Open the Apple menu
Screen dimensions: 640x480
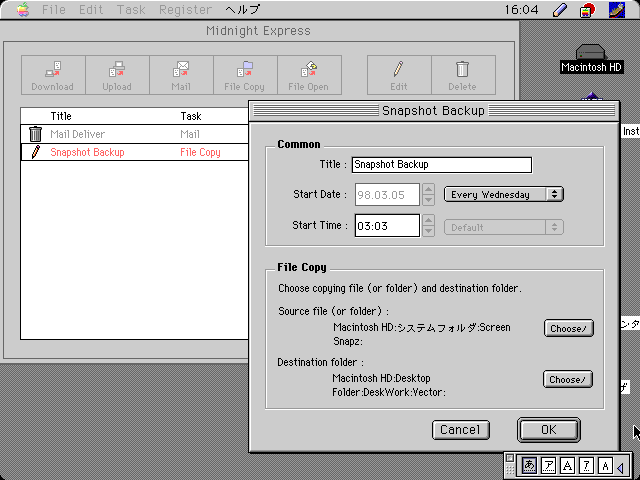23,9
